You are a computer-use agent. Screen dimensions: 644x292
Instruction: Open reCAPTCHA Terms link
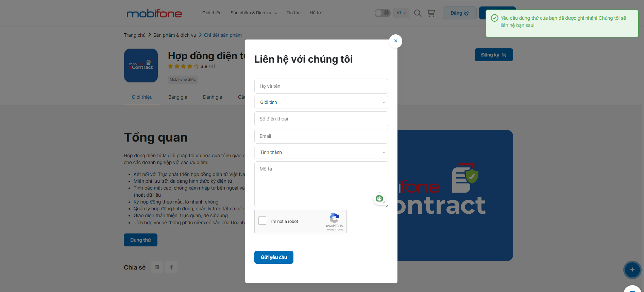(340, 230)
